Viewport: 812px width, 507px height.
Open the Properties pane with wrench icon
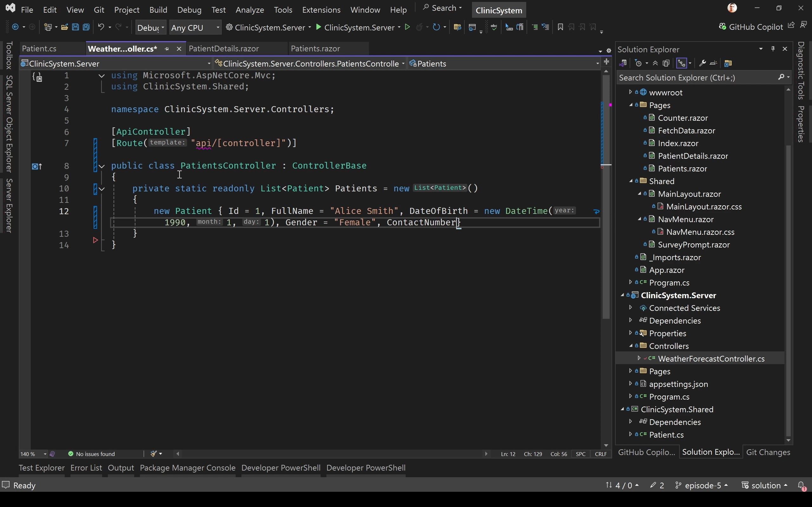point(702,63)
